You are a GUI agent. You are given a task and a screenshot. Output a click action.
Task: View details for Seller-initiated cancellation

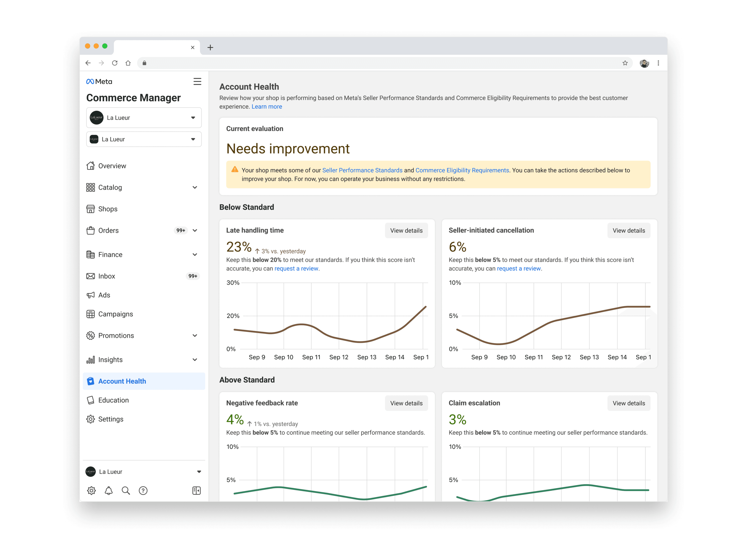point(629,231)
